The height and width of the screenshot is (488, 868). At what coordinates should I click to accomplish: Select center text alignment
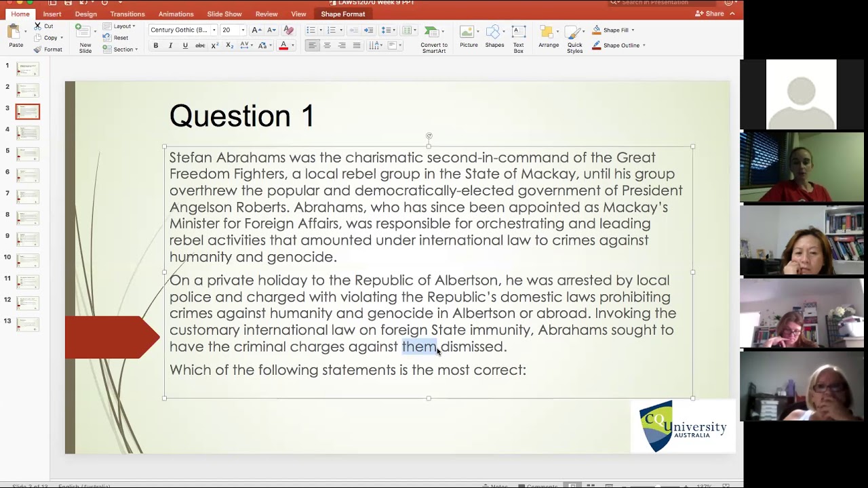[x=327, y=45]
